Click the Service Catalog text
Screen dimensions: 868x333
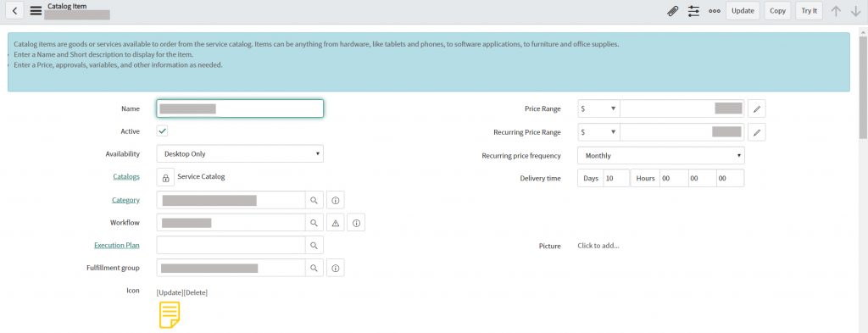coord(201,177)
